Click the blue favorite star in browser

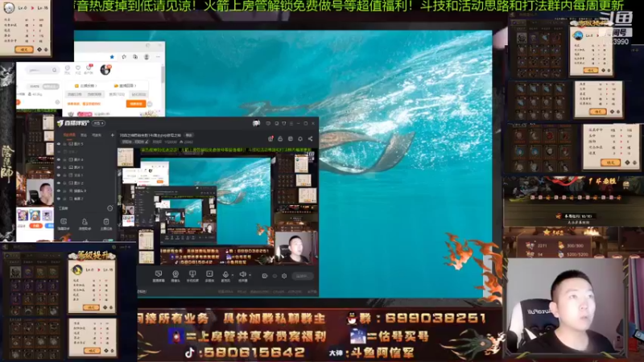coord(112,56)
